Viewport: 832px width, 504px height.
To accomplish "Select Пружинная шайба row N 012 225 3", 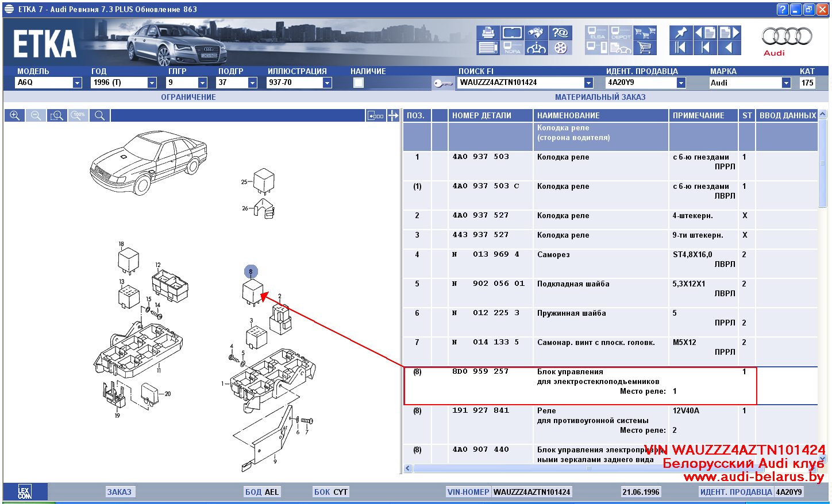I will tap(610, 322).
